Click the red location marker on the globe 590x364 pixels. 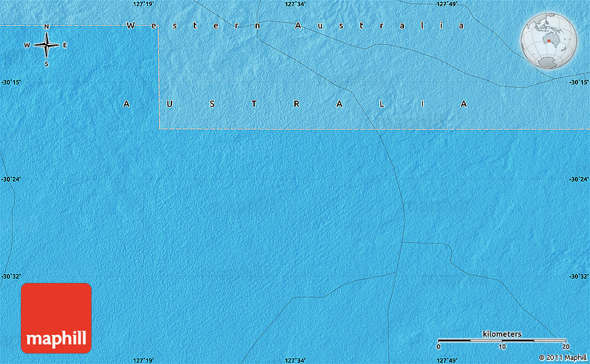click(549, 42)
